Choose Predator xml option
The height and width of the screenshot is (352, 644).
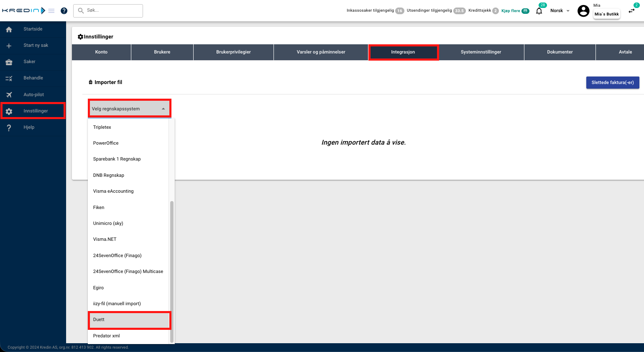coord(128,336)
